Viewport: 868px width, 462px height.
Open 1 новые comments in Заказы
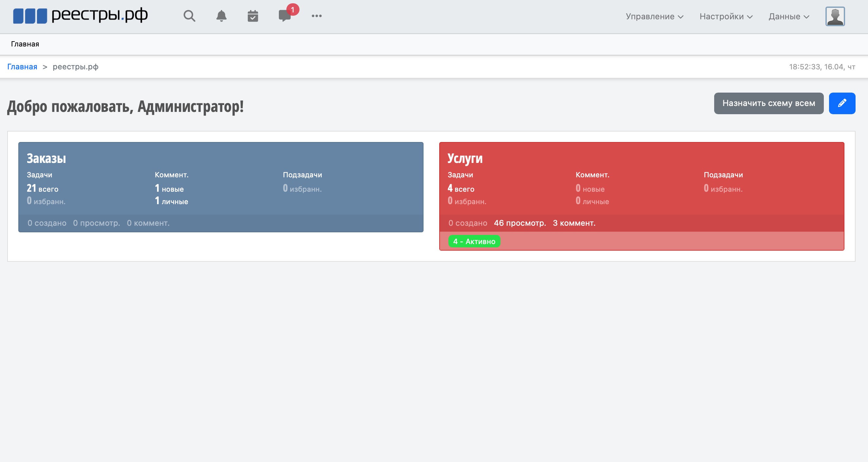[x=169, y=188]
